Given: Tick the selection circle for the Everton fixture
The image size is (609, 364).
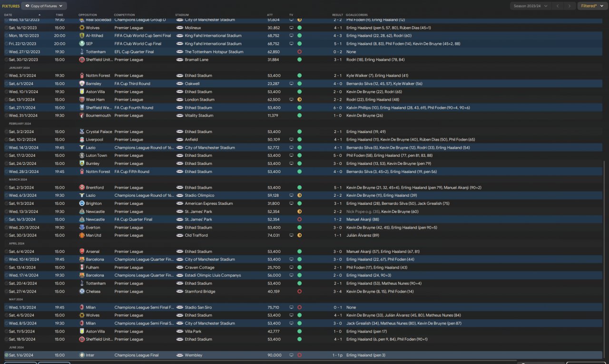Looking at the screenshot, I should 7,228.
